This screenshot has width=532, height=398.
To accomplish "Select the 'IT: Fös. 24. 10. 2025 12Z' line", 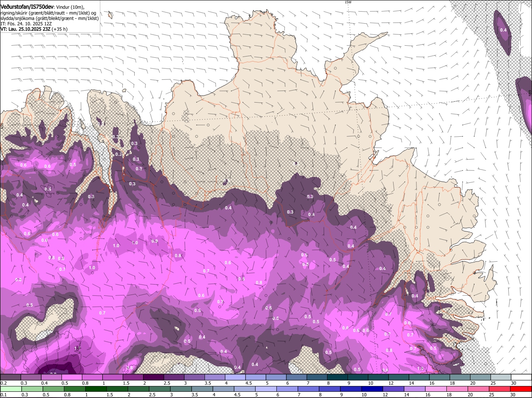I will [x=26, y=24].
